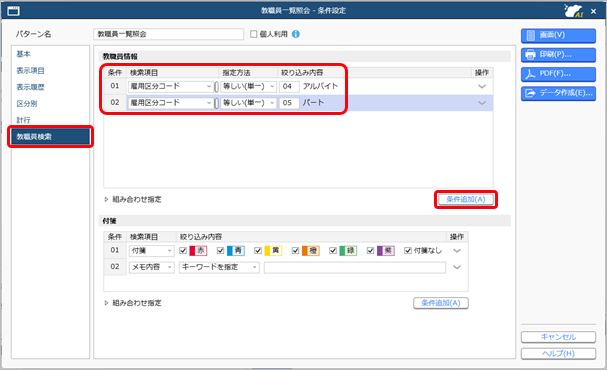Click the 赤 red color swatch
607x370 pixels.
[x=198, y=251]
